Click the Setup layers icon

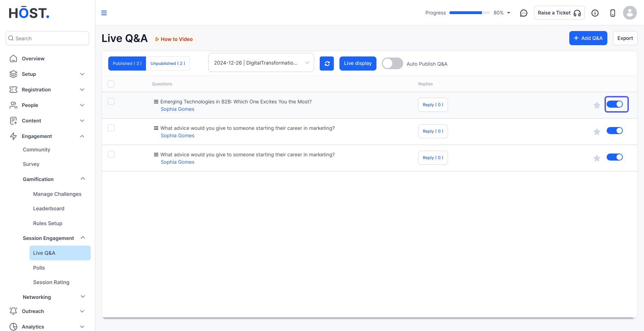pyautogui.click(x=13, y=74)
